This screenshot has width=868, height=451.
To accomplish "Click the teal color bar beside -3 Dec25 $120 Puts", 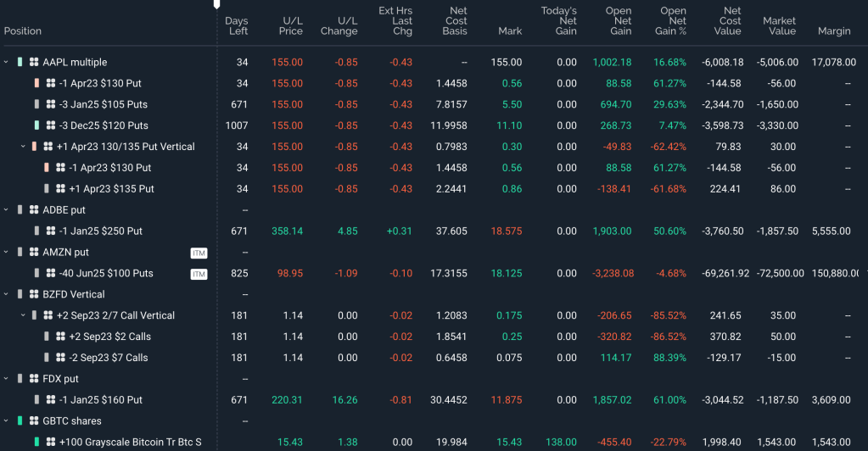I will click(x=36, y=125).
